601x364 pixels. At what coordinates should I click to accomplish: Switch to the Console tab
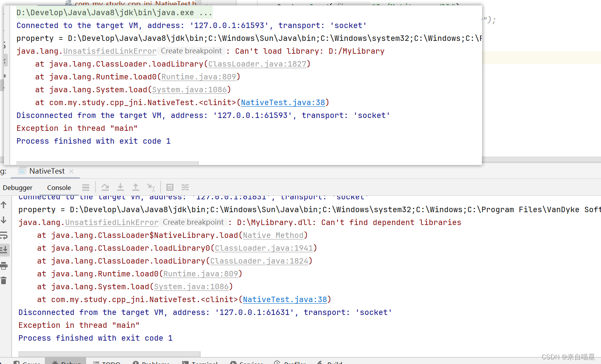(59, 188)
